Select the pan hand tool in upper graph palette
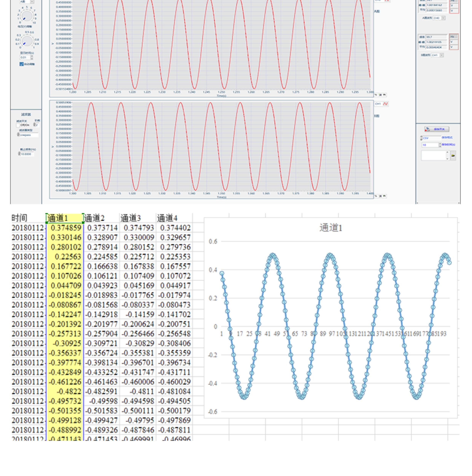This screenshot has width=472, height=476. click(384, 95)
